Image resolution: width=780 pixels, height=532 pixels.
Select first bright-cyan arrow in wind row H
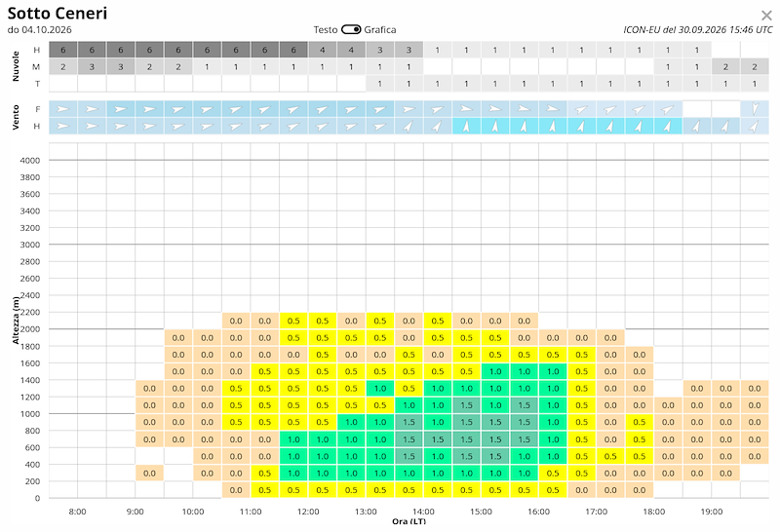point(467,127)
